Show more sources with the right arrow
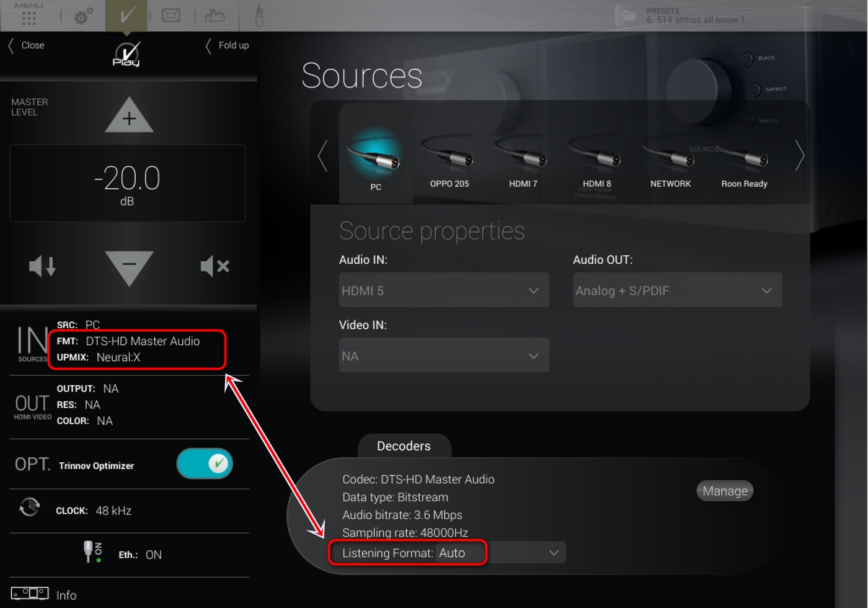 800,155
